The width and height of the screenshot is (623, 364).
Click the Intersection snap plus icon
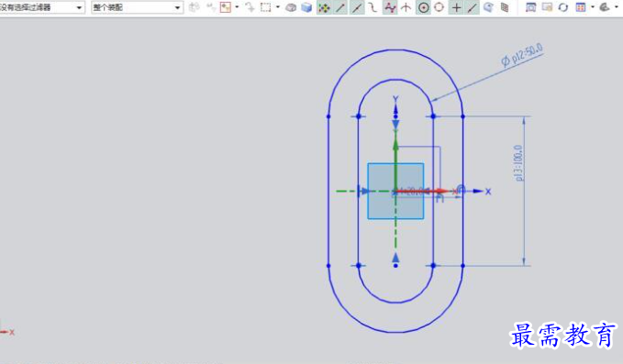[457, 7]
